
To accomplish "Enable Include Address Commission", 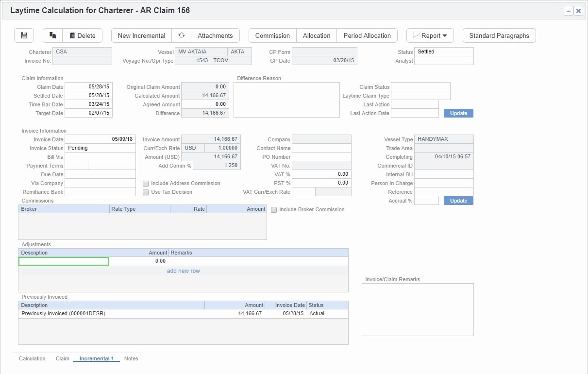I will click(x=145, y=184).
